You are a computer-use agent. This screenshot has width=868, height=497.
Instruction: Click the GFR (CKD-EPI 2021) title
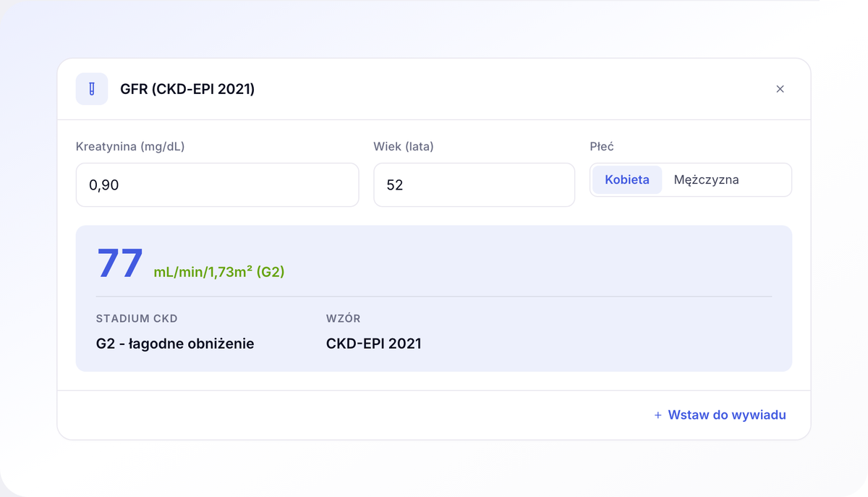187,89
